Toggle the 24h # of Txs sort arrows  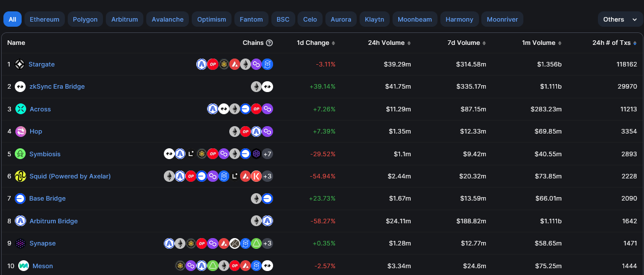click(x=635, y=43)
